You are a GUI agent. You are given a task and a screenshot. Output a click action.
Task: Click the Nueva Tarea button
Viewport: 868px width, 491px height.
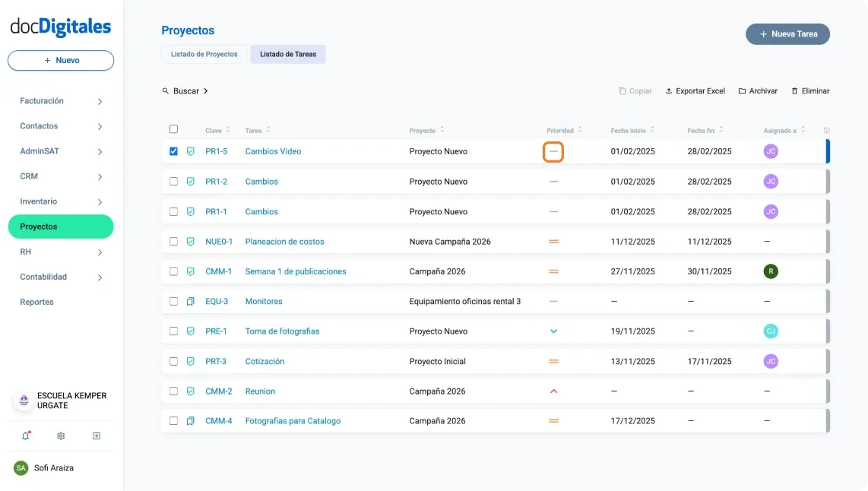click(787, 34)
